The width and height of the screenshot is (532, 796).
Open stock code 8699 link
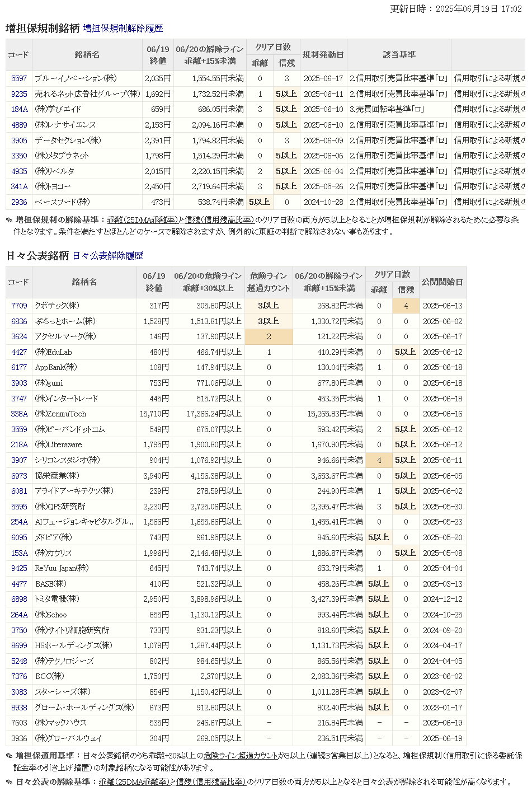point(19,645)
